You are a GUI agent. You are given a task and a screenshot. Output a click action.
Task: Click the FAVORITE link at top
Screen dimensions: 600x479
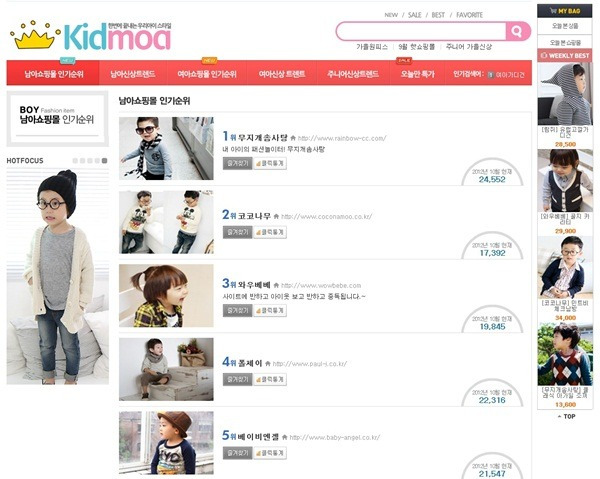tap(470, 15)
